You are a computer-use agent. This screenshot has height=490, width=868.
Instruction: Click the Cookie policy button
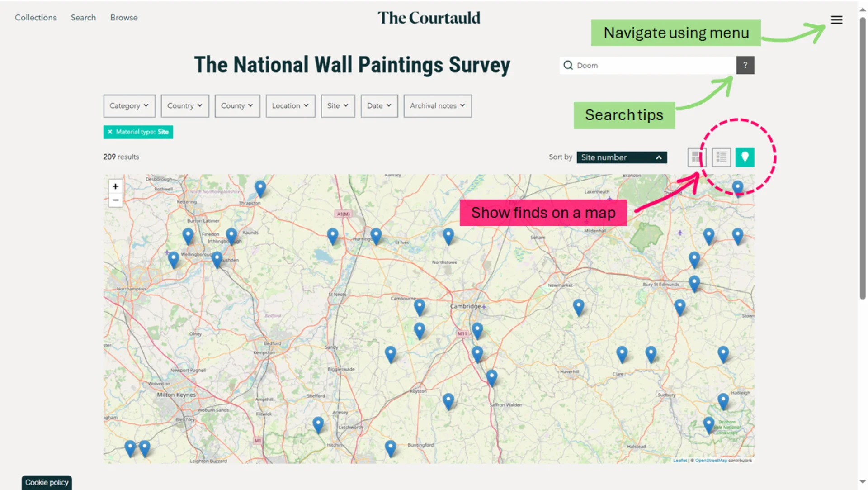[x=47, y=482]
